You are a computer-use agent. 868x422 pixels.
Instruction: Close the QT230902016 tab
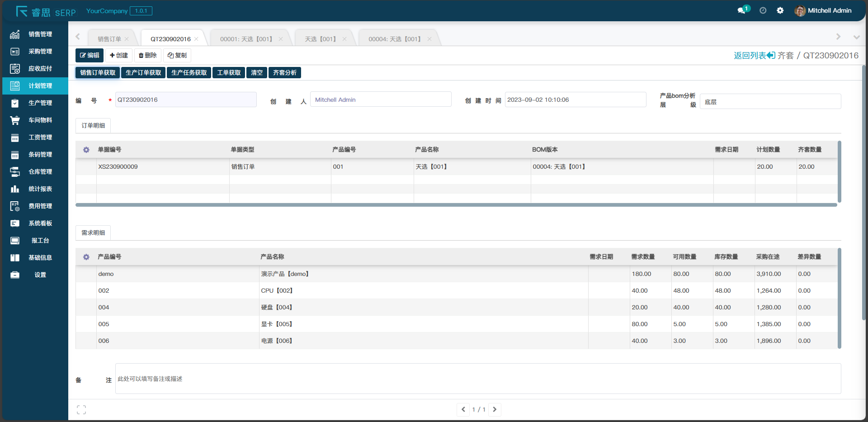click(196, 39)
